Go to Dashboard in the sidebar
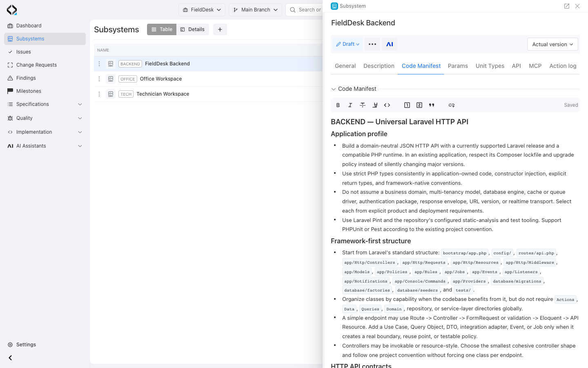The width and height of the screenshot is (588, 368). coord(45,26)
